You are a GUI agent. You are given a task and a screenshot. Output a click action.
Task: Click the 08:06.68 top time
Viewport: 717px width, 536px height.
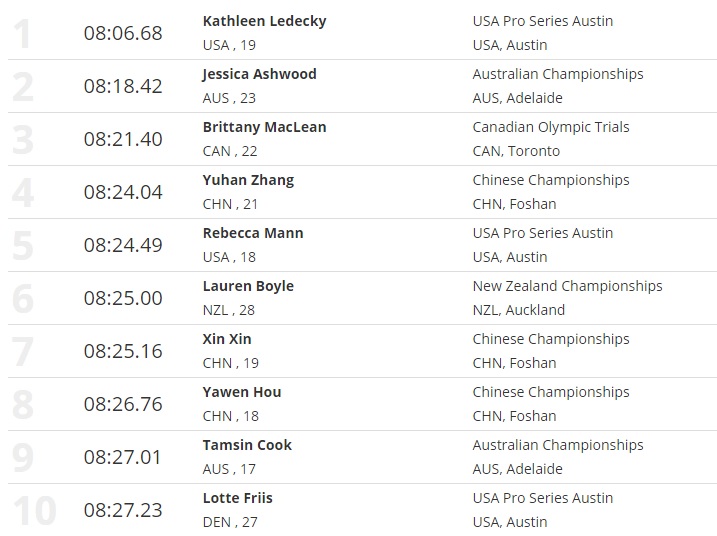point(123,33)
